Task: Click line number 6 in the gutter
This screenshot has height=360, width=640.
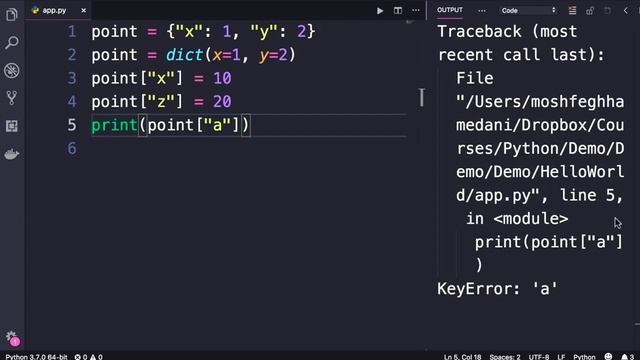Action: click(x=72, y=148)
